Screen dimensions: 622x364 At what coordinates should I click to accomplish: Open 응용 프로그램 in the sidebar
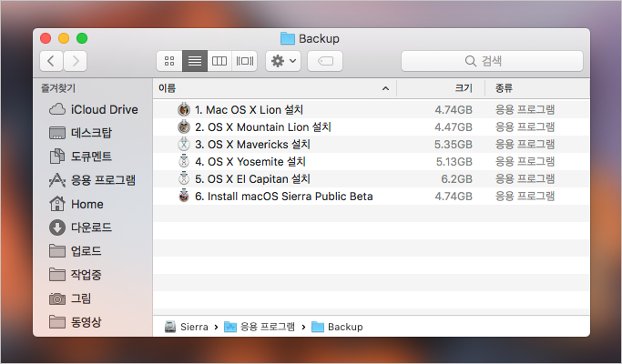coord(92,180)
